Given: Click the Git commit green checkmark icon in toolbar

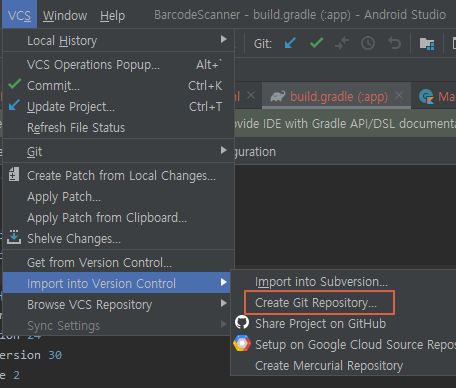Looking at the screenshot, I should [316, 43].
